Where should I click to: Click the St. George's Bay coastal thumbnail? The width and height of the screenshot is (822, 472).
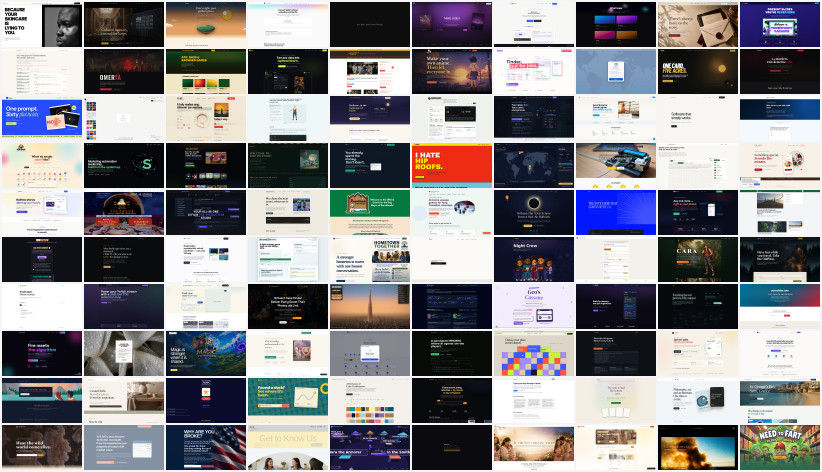[x=780, y=400]
